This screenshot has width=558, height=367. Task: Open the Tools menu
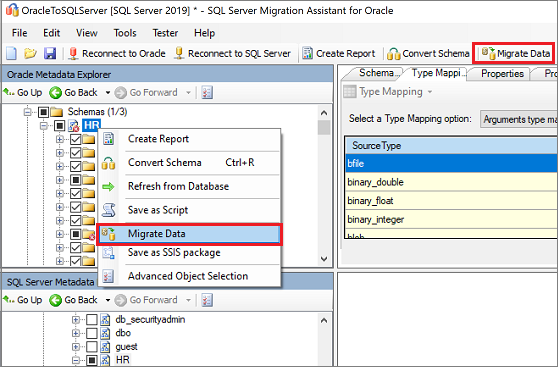pos(125,33)
